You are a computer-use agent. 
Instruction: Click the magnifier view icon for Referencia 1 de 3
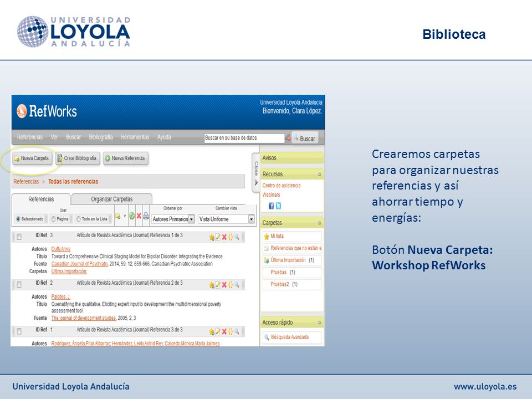click(237, 237)
